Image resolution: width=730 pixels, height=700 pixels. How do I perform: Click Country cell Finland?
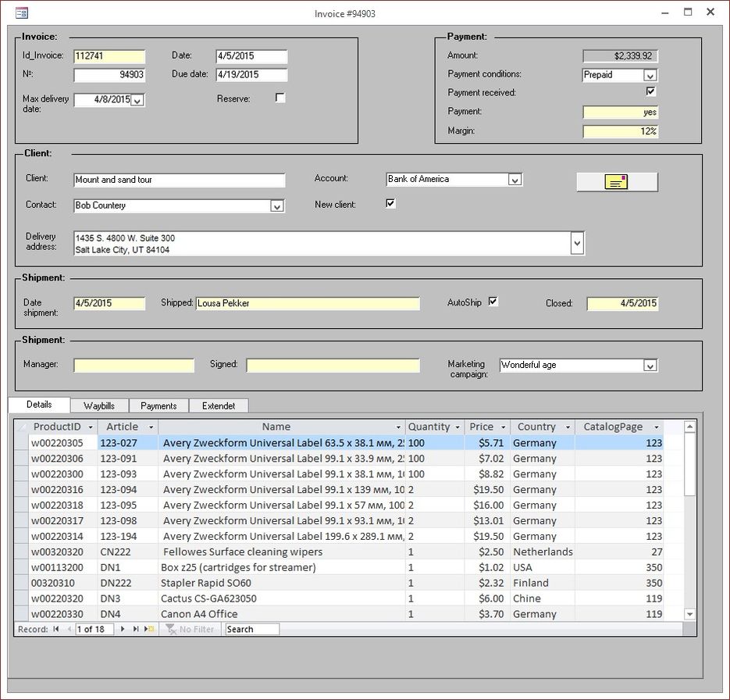click(543, 583)
